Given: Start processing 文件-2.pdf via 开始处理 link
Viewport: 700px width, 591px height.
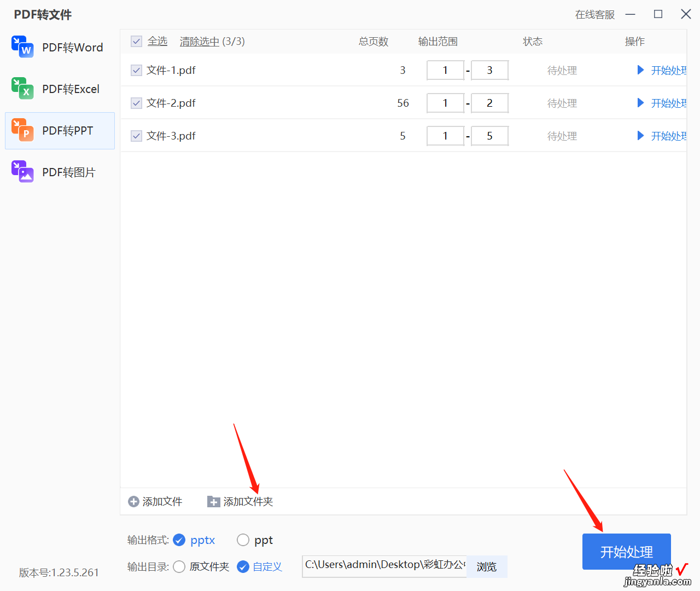Looking at the screenshot, I should [x=669, y=103].
